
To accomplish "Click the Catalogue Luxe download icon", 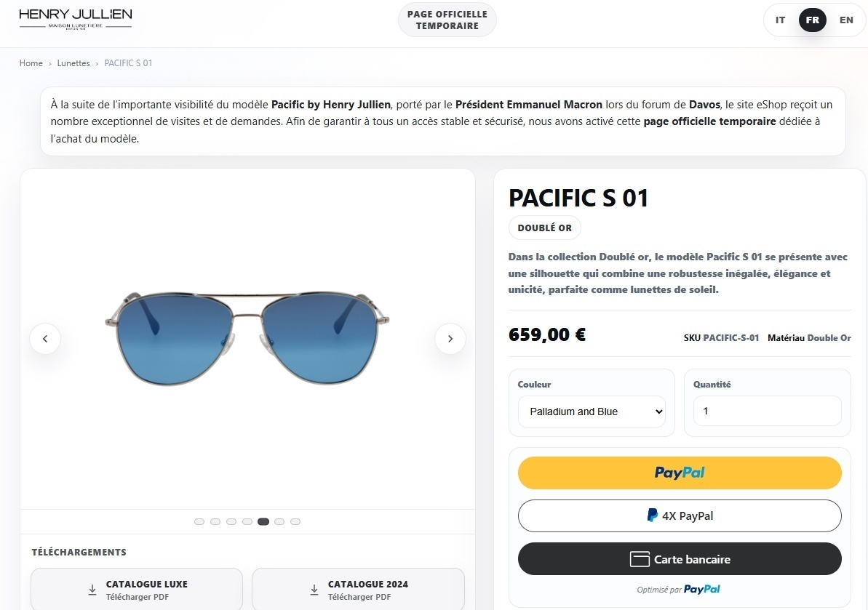I will pos(92,590).
